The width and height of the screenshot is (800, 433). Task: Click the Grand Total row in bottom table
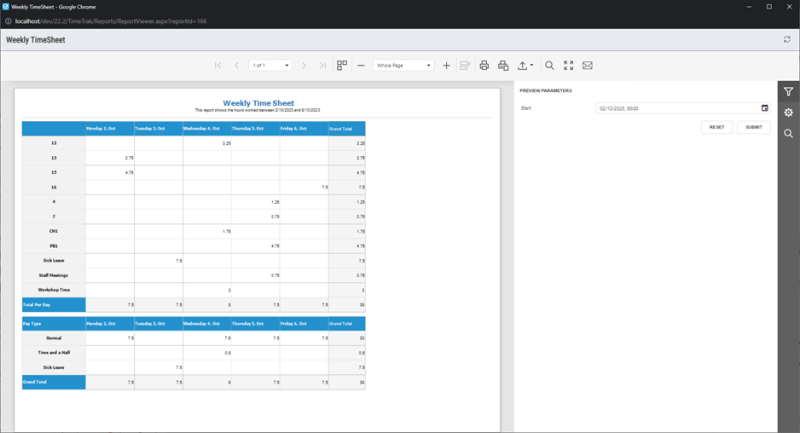tap(193, 382)
